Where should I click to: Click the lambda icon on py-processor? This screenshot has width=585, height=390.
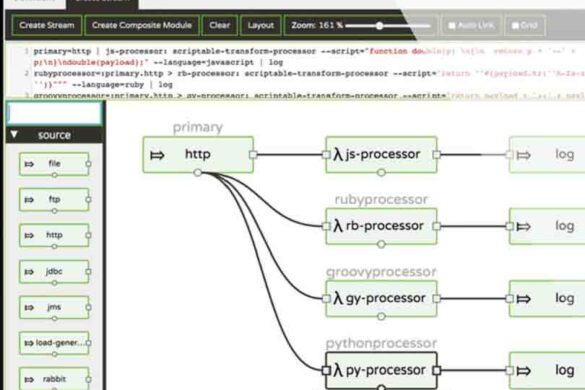coord(338,370)
